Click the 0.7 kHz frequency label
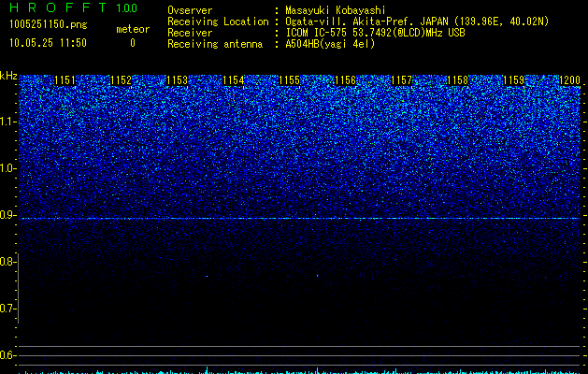This screenshot has width=588, height=374. [7, 309]
